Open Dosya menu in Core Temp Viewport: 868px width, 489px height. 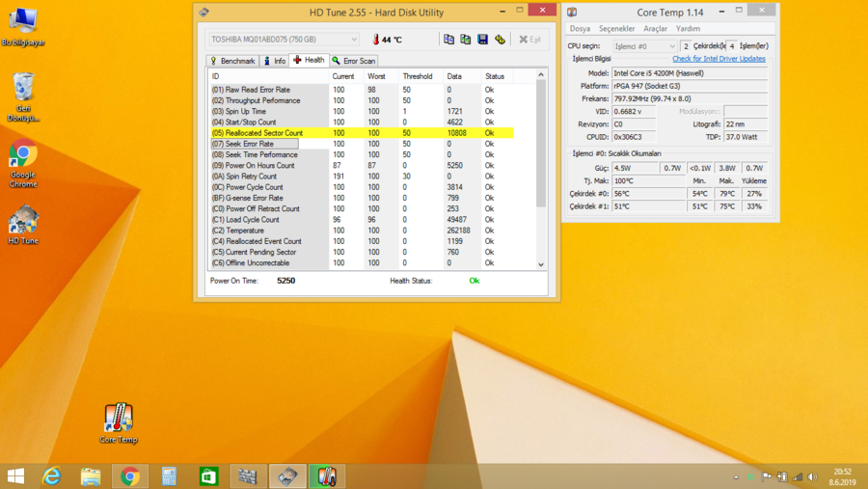tap(581, 28)
